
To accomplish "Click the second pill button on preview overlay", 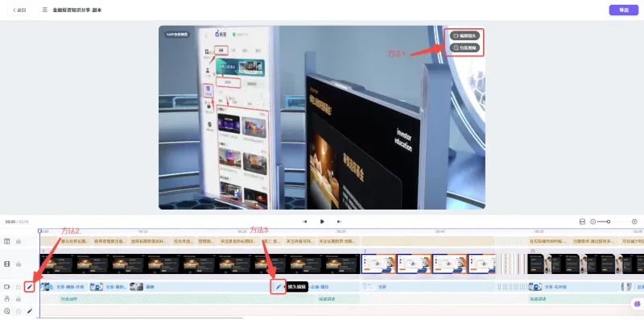I will [x=464, y=48].
